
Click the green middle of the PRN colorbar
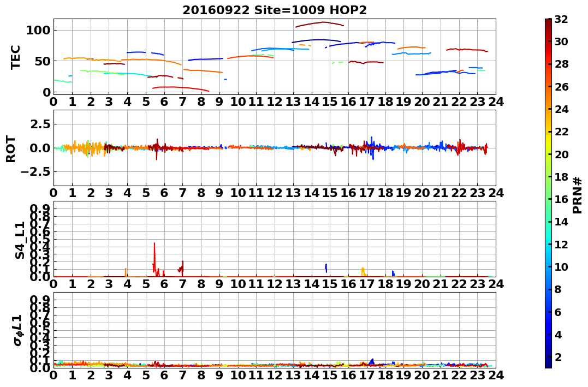(548, 193)
